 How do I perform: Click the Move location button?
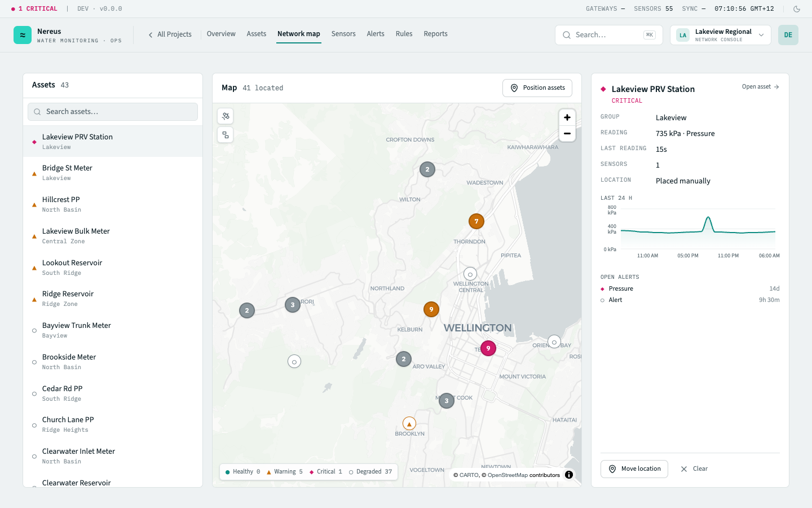[x=634, y=469]
